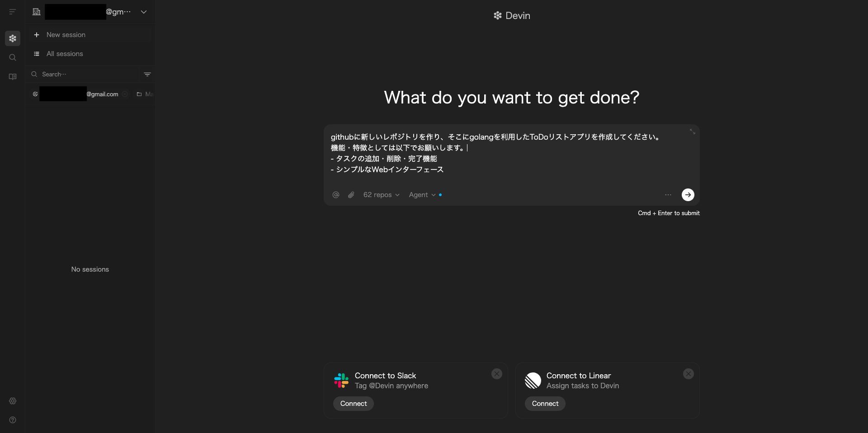Image resolution: width=868 pixels, height=433 pixels.
Task: Start a New session
Action: [66, 35]
